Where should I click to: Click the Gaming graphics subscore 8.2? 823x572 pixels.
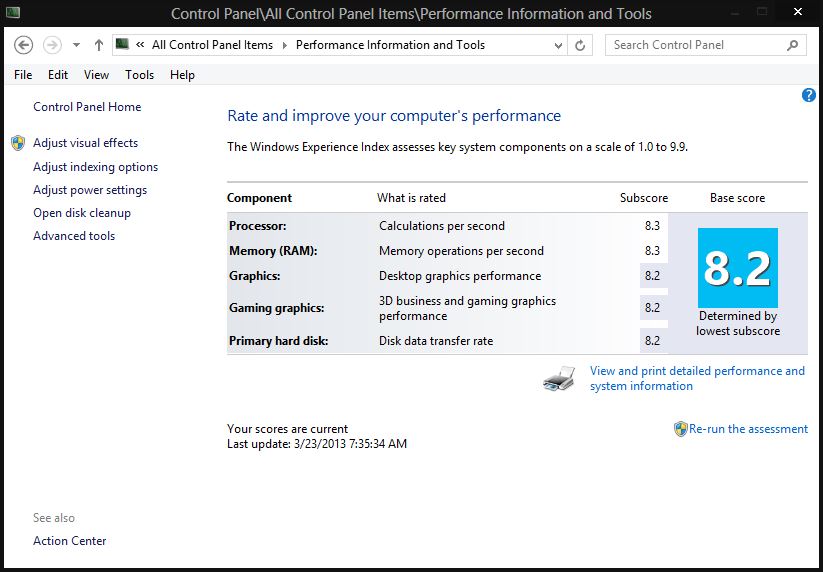pos(652,308)
